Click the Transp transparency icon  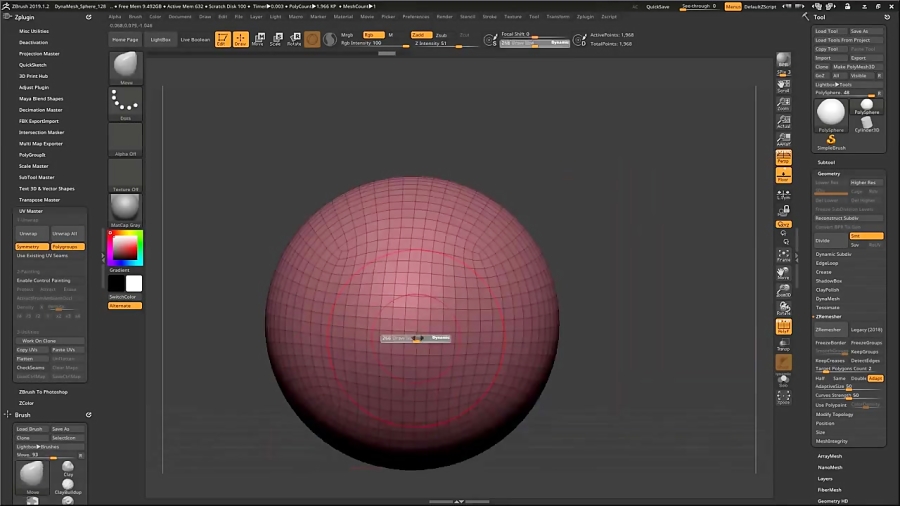click(x=783, y=344)
